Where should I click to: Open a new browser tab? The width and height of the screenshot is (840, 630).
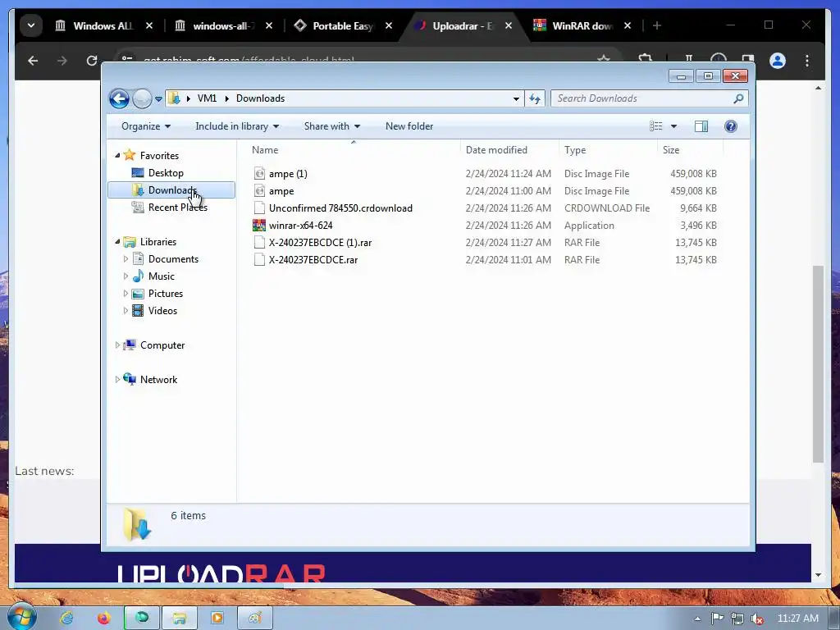tap(657, 25)
